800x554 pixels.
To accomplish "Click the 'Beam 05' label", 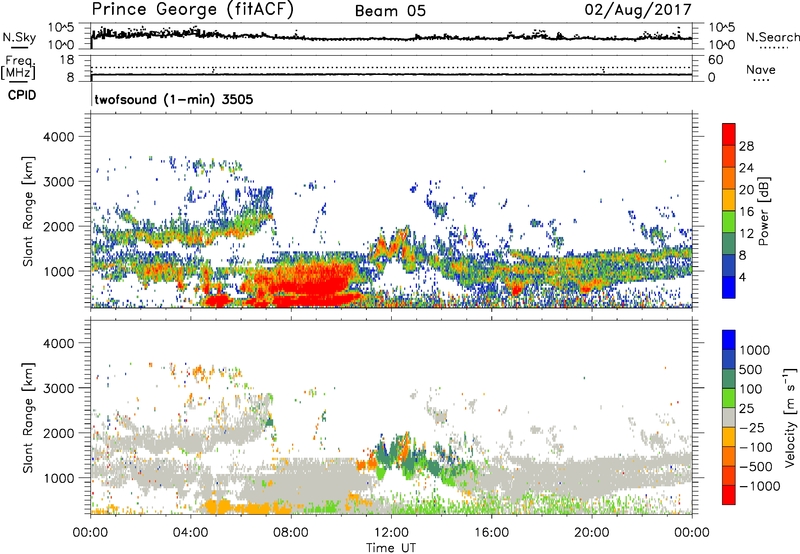I will coord(390,11).
